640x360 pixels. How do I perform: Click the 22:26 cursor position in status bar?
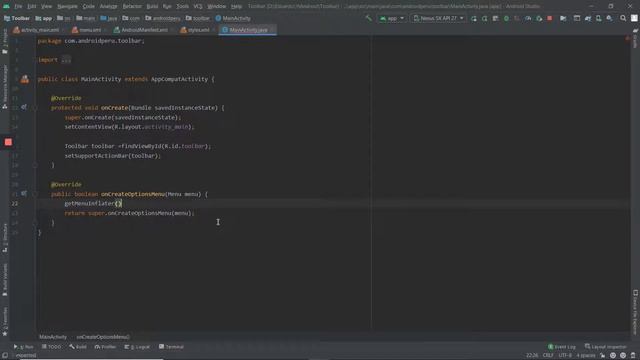click(532, 356)
